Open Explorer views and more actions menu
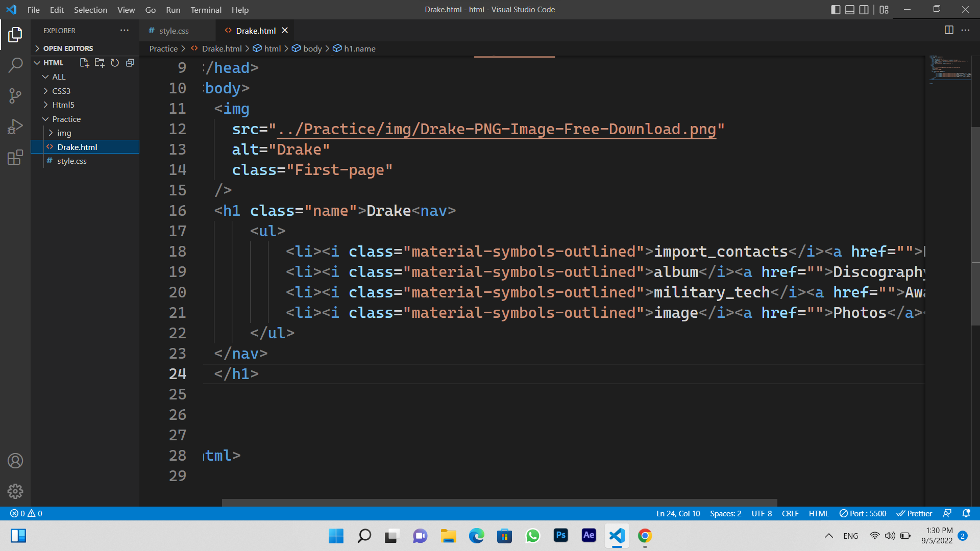 coord(125,31)
